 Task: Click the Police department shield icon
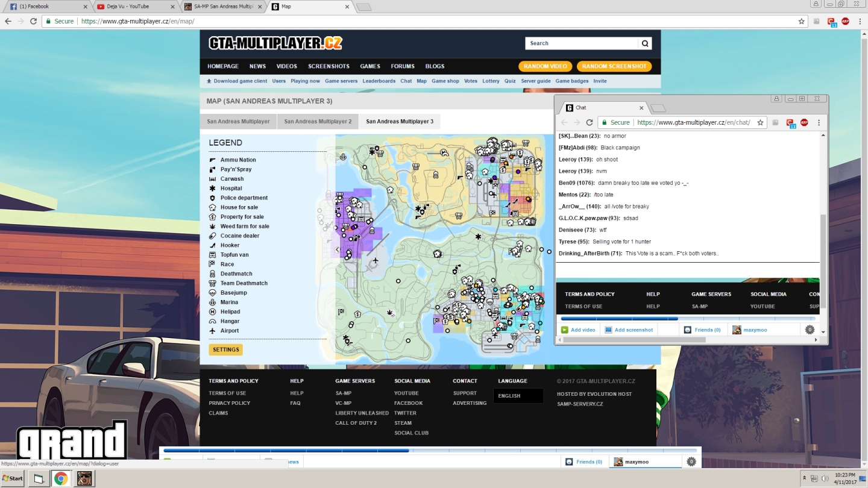212,198
